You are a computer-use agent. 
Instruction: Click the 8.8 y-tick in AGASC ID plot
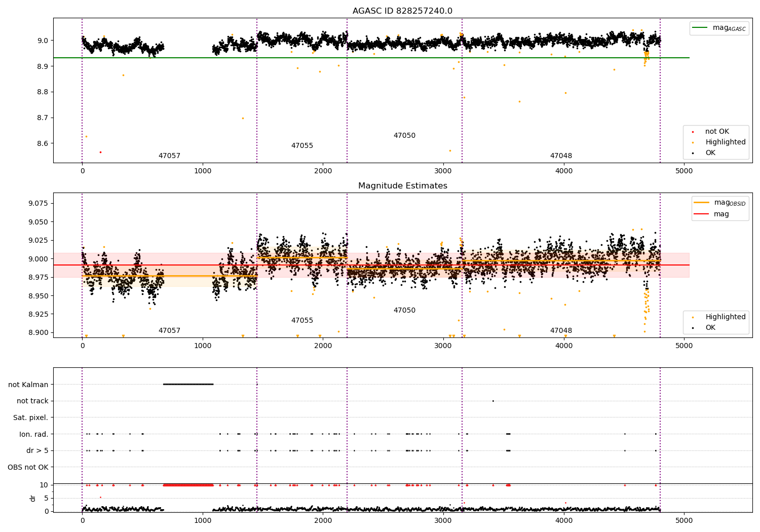point(43,92)
